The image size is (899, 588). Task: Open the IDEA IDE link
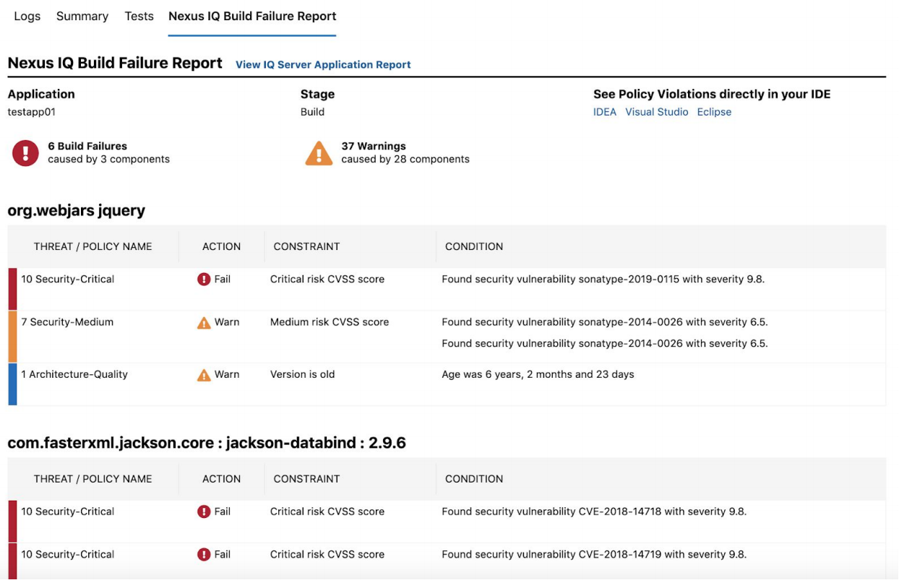(x=605, y=112)
